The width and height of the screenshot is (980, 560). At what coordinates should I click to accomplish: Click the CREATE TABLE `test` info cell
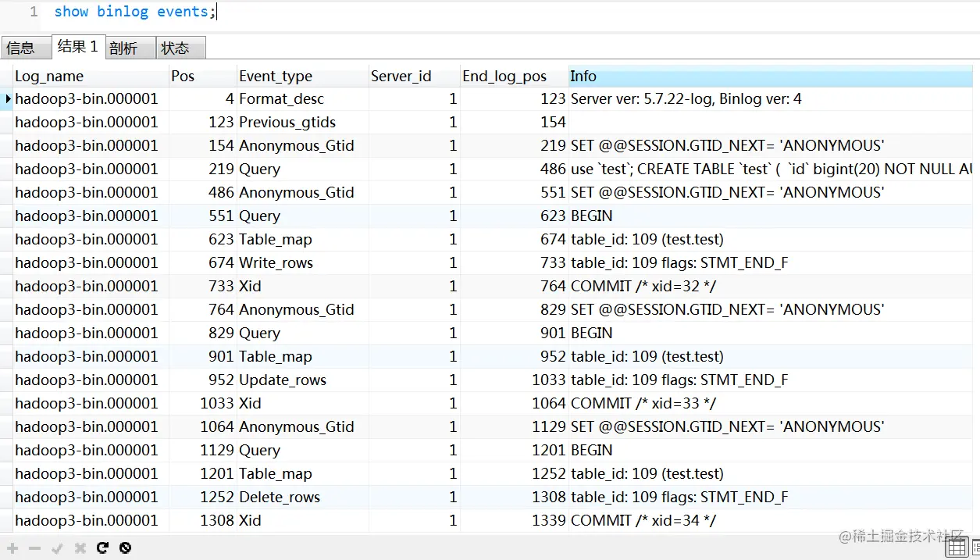click(x=772, y=169)
